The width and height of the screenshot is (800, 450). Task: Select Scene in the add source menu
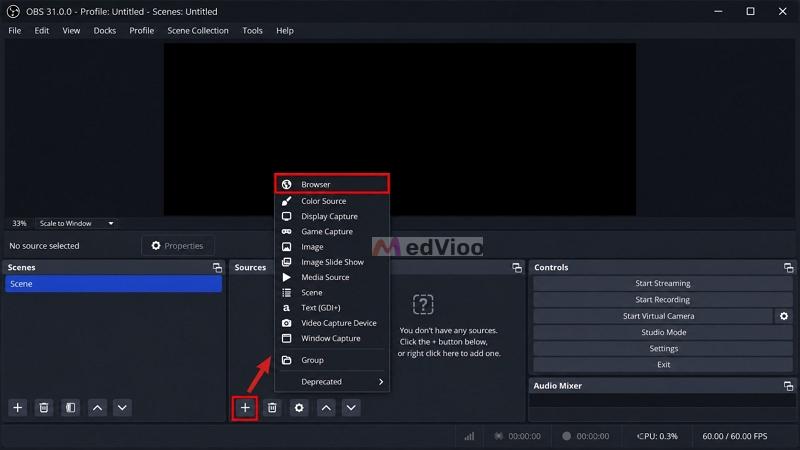pyautogui.click(x=332, y=293)
